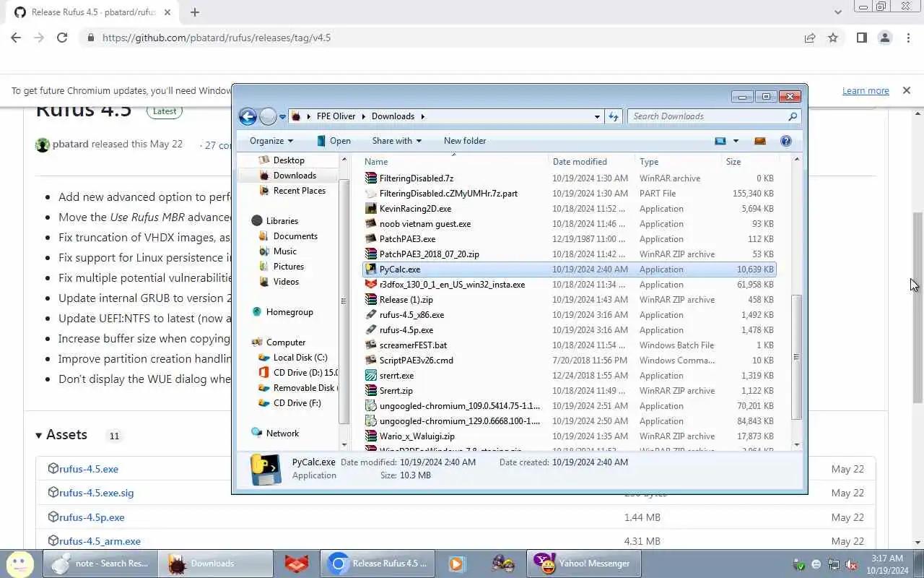Bookmark this page star icon
Image resolution: width=924 pixels, height=578 pixels.
click(x=833, y=38)
